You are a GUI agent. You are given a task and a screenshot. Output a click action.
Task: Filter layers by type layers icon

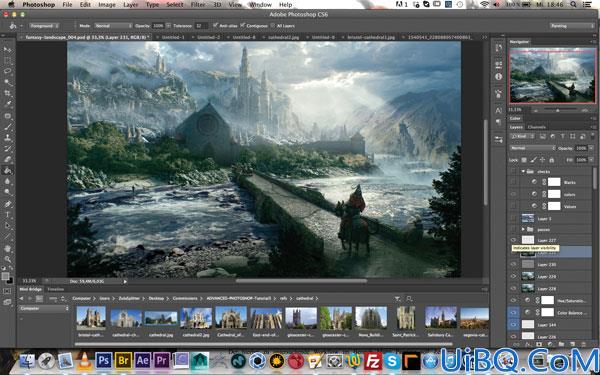(562, 136)
